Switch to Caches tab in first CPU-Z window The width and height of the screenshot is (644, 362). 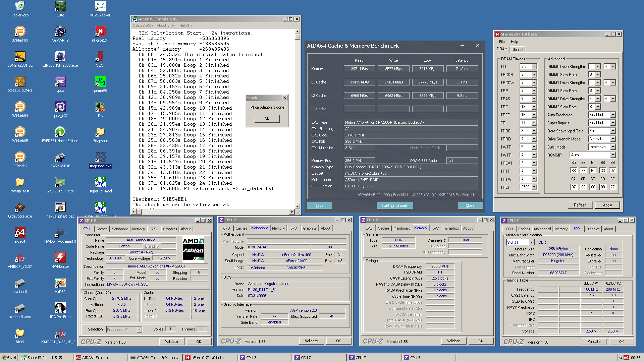coord(102,229)
